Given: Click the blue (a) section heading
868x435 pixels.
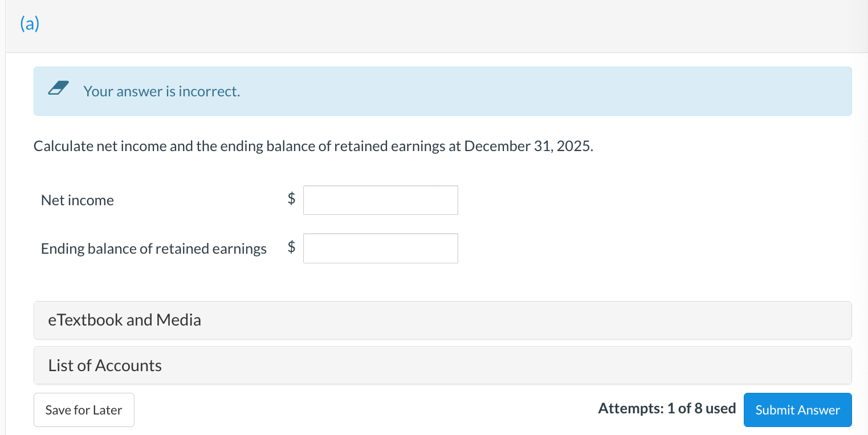Looking at the screenshot, I should [x=30, y=23].
